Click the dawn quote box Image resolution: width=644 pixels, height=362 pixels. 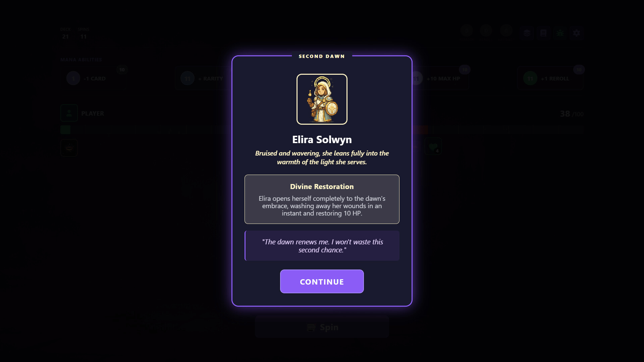click(322, 246)
